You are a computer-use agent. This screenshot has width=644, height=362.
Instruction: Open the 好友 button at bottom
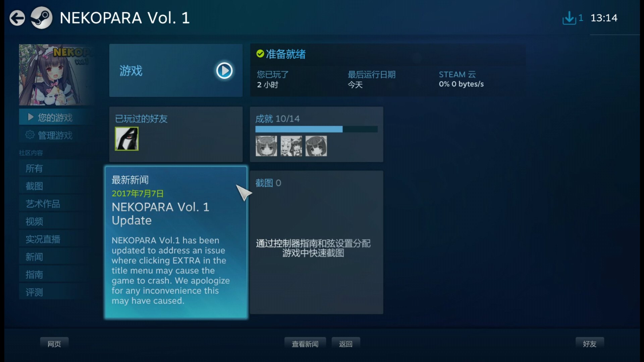tap(589, 344)
